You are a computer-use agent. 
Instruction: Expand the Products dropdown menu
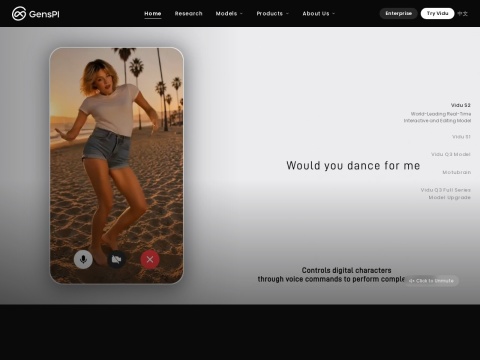pyautogui.click(x=272, y=13)
